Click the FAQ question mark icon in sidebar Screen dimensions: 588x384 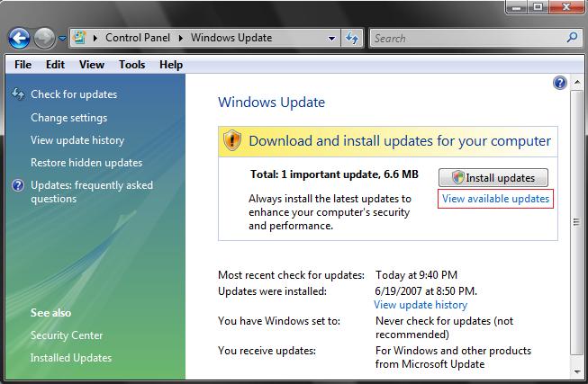(x=18, y=185)
